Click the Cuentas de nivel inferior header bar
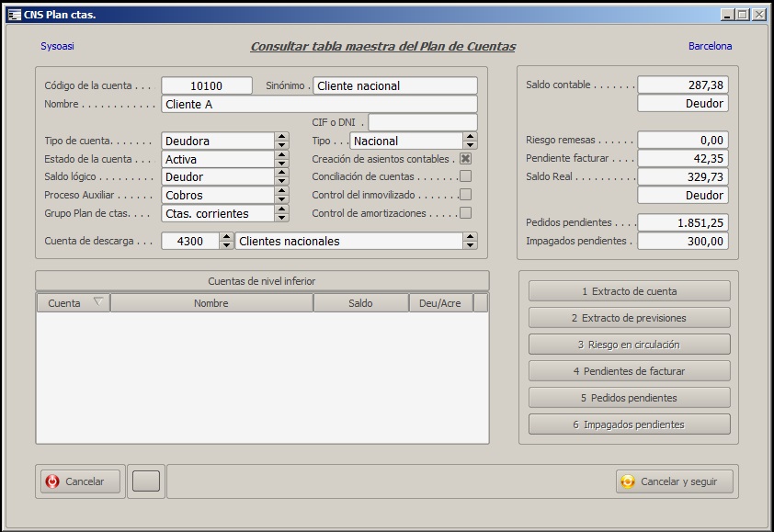This screenshot has height=532, width=774. point(262,281)
